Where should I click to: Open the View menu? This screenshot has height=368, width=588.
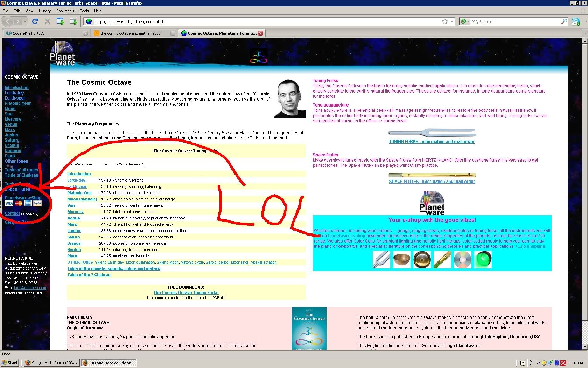click(x=29, y=11)
